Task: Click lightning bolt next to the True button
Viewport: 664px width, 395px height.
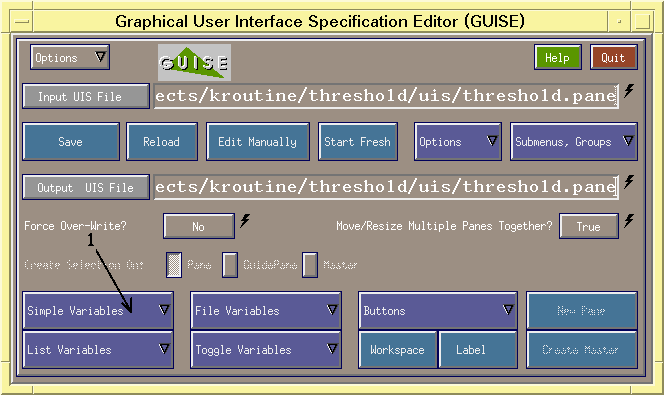Action: click(x=629, y=221)
